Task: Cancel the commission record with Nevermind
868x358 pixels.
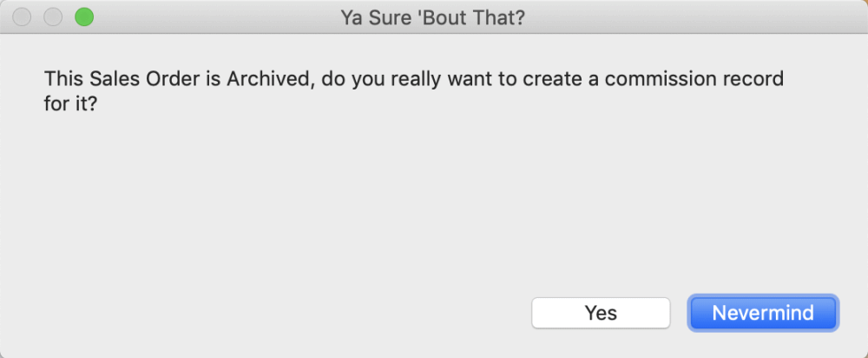Action: point(763,313)
